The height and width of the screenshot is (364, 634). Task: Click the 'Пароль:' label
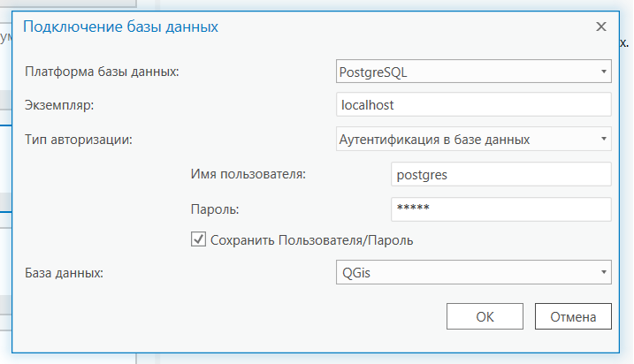pos(215,209)
